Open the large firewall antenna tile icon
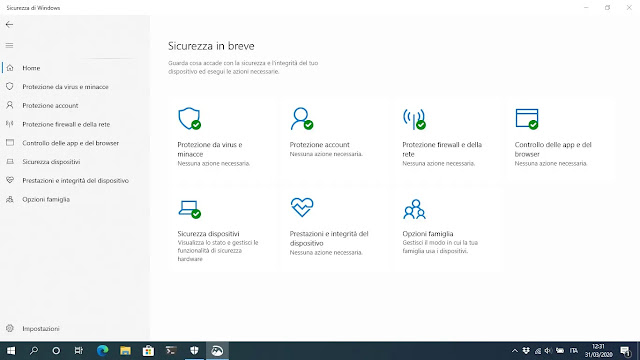 point(414,119)
